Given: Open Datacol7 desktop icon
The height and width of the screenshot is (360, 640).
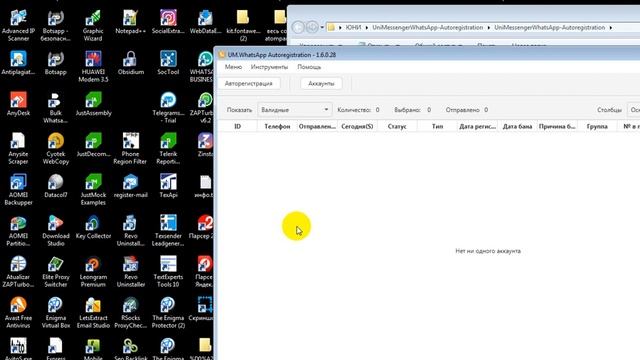Looking at the screenshot, I should coord(56,186).
